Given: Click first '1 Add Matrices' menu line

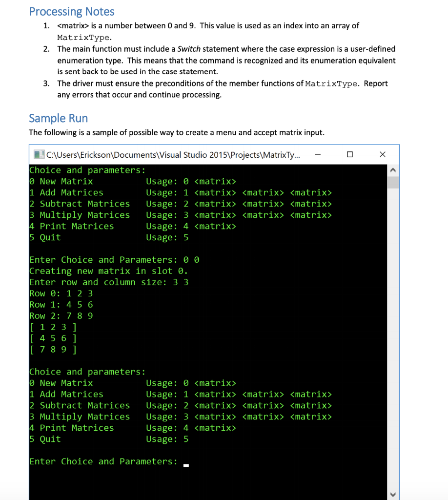Looking at the screenshot, I should coord(181,192).
